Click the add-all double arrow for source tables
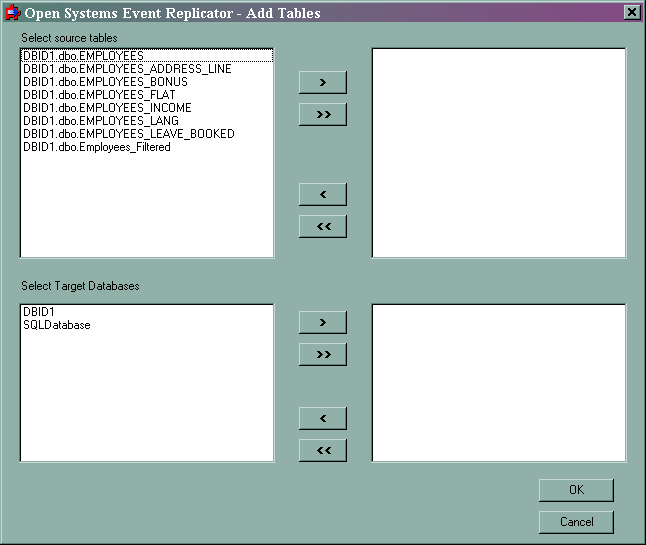Screen dimensions: 646x545 [322, 114]
